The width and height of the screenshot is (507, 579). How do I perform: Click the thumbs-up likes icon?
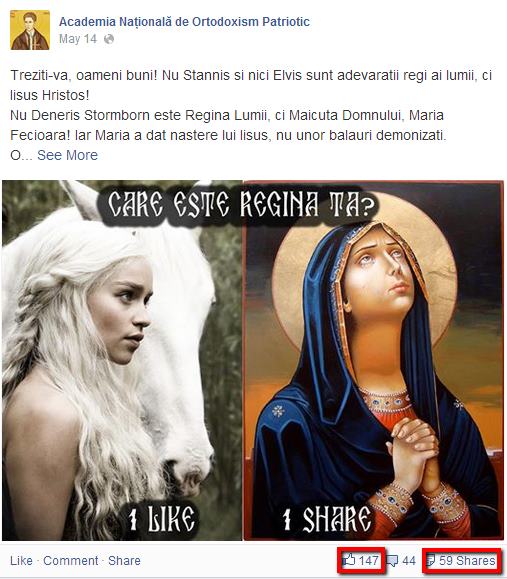tap(349, 561)
